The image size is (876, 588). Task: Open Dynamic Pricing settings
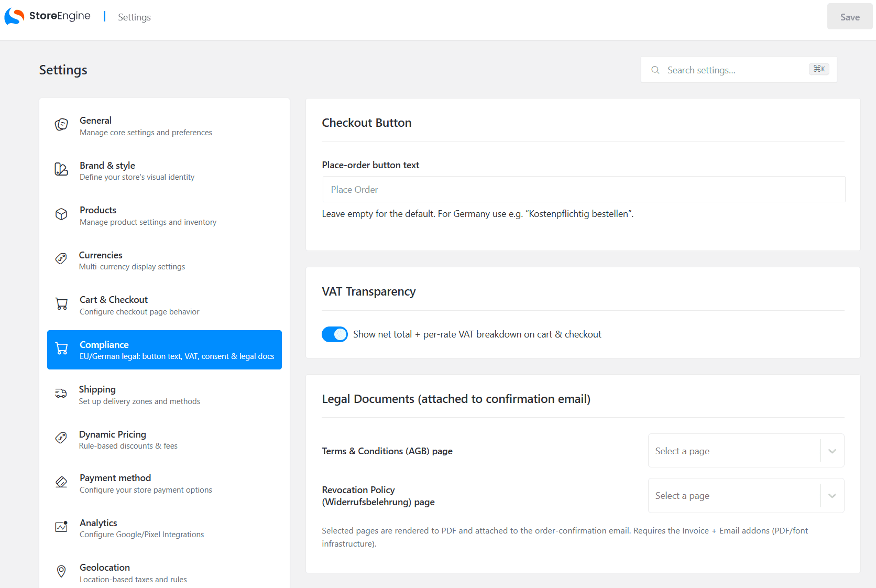coord(165,440)
